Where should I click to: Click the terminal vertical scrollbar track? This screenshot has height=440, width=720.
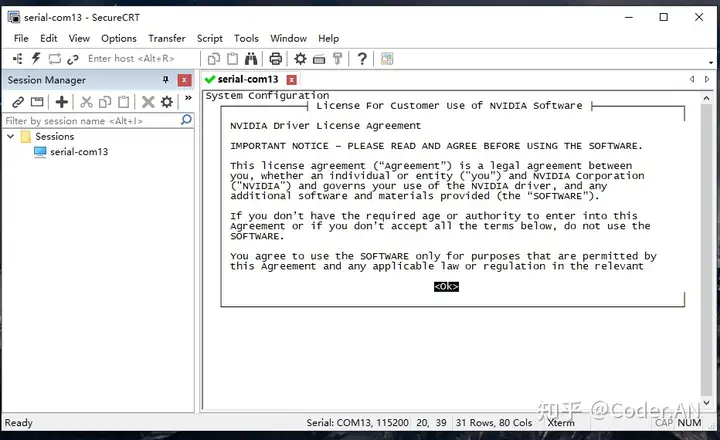(706, 250)
